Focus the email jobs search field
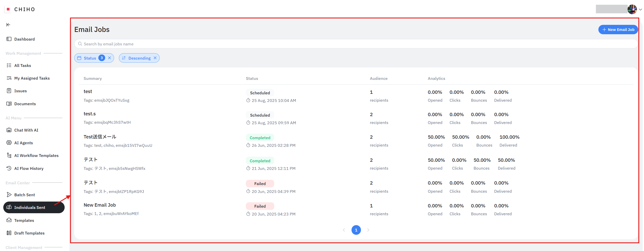The height and width of the screenshot is (251, 644). (355, 44)
